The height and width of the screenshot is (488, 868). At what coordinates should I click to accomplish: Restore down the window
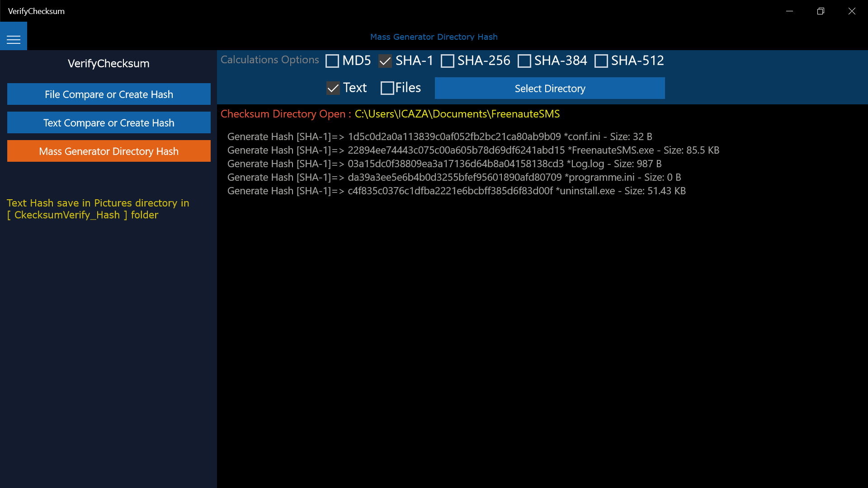point(821,11)
